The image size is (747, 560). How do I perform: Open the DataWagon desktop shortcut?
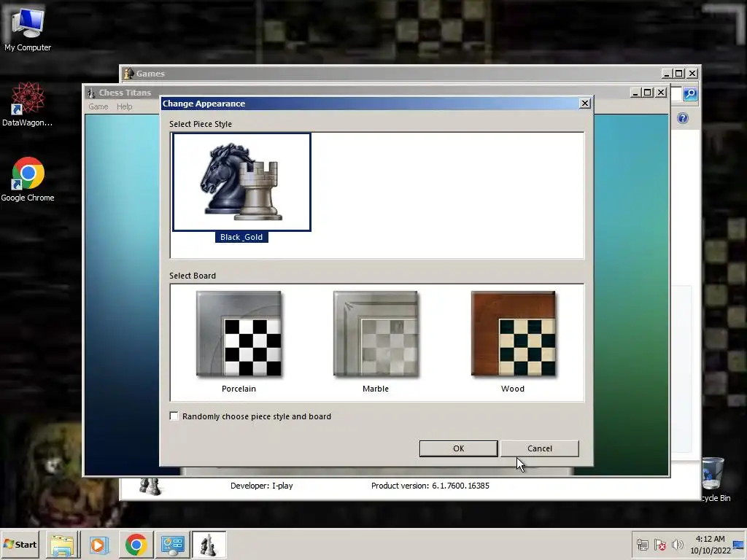click(x=28, y=104)
